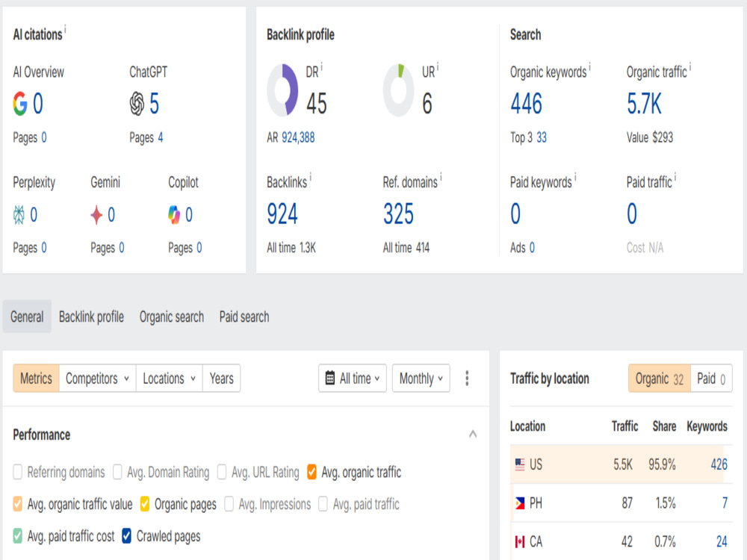
Task: Select the Metrics view button
Action: tap(36, 378)
